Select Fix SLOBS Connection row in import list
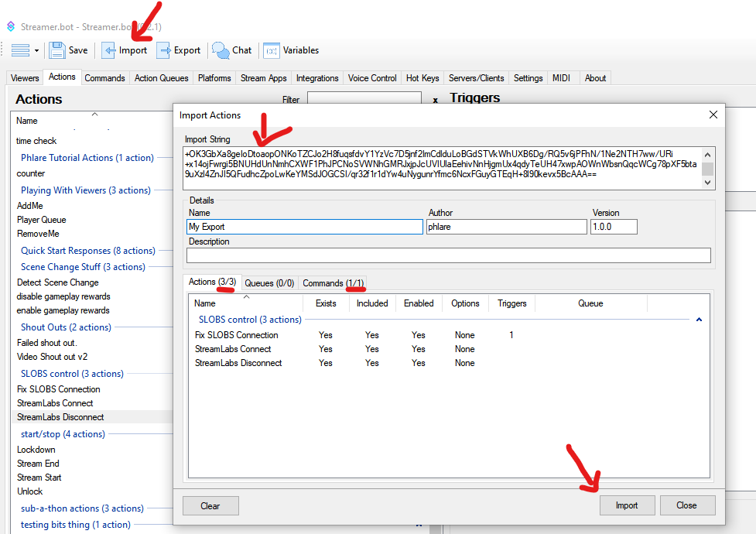 236,335
